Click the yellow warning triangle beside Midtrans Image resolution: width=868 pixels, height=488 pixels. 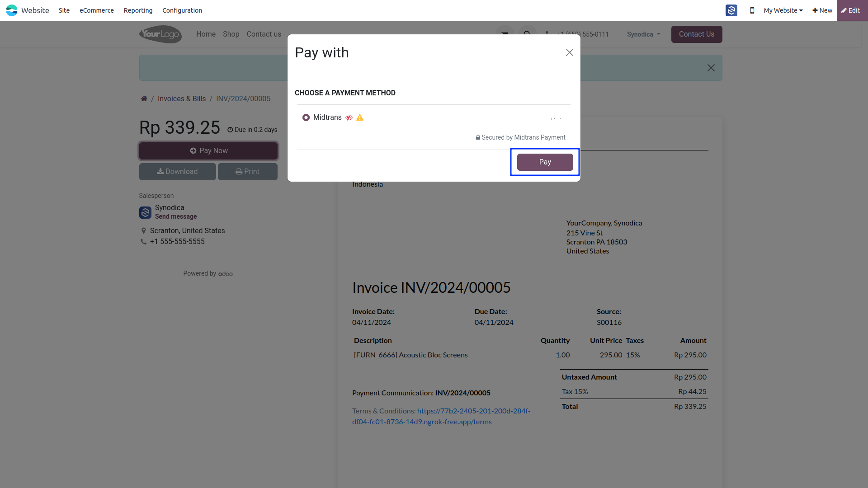coord(360,117)
